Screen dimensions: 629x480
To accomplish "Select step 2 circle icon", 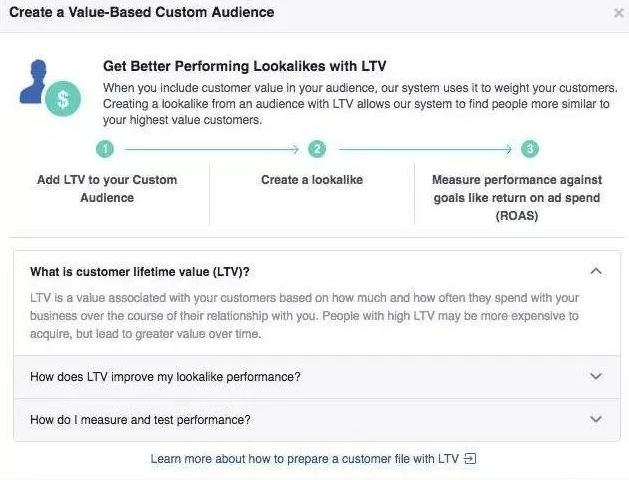I will pos(317,149).
